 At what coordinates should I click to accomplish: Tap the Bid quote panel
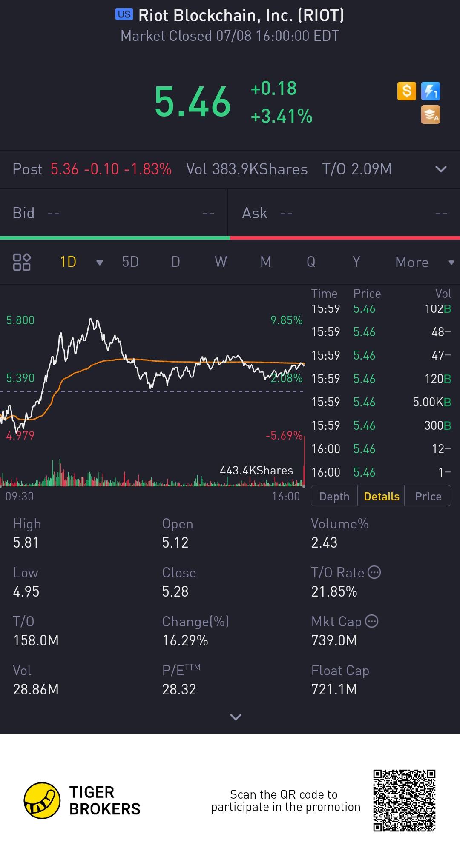click(x=114, y=213)
